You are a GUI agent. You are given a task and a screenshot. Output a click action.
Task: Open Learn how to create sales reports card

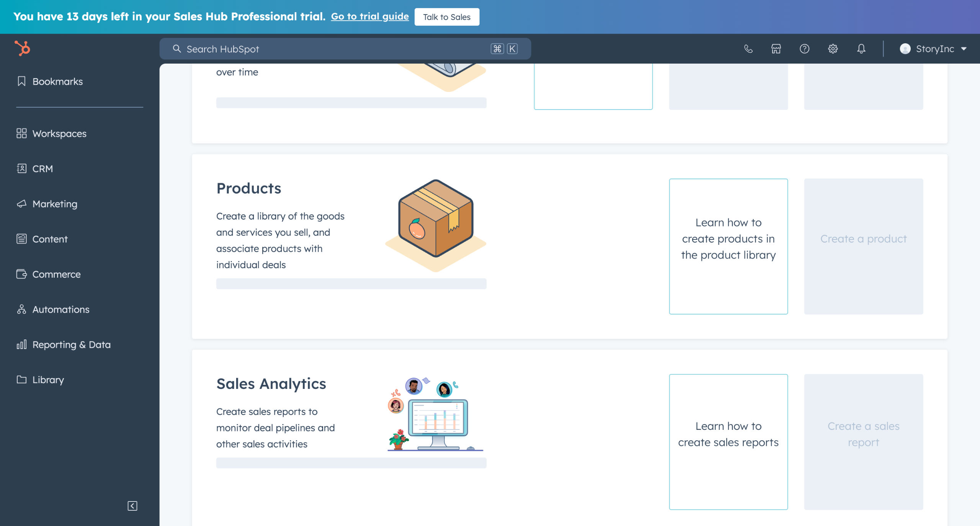coord(728,442)
